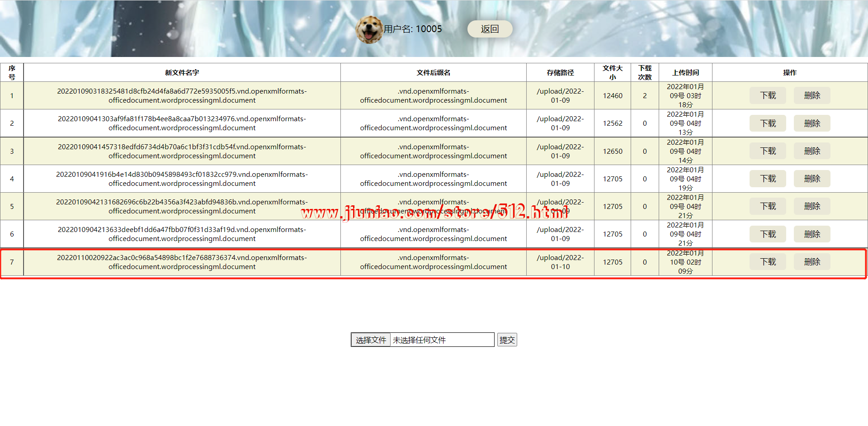The height and width of the screenshot is (426, 868).
Task: Click the 上传时间 column header
Action: tap(685, 73)
